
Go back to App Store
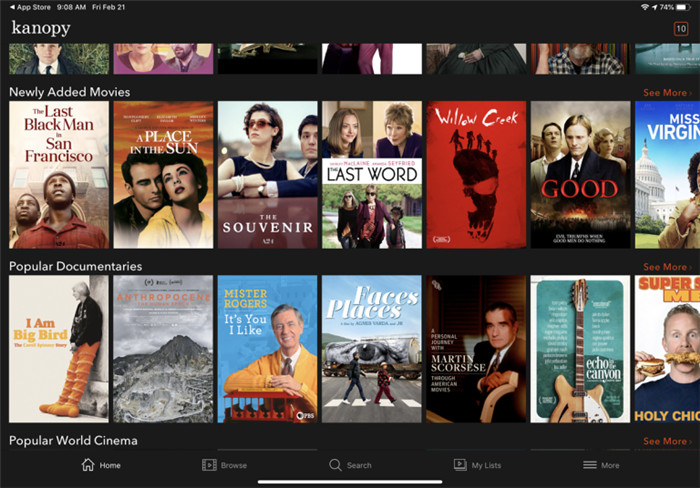pyautogui.click(x=30, y=7)
